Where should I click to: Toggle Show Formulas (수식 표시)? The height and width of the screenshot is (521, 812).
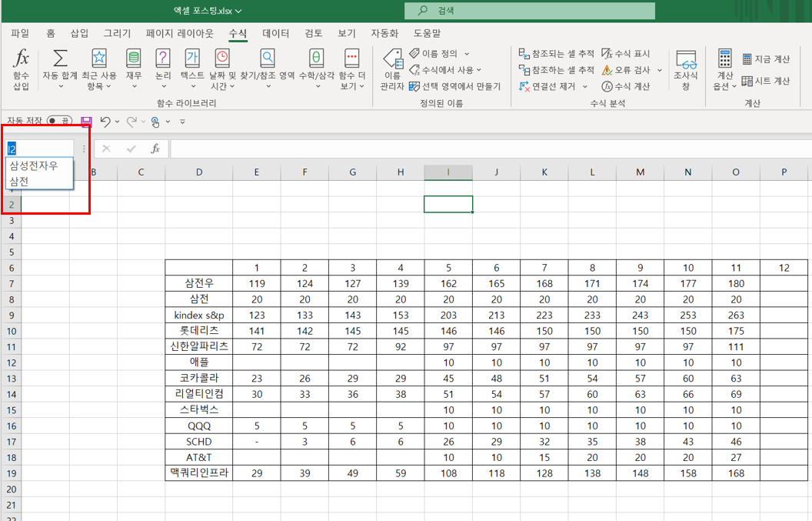click(x=626, y=53)
